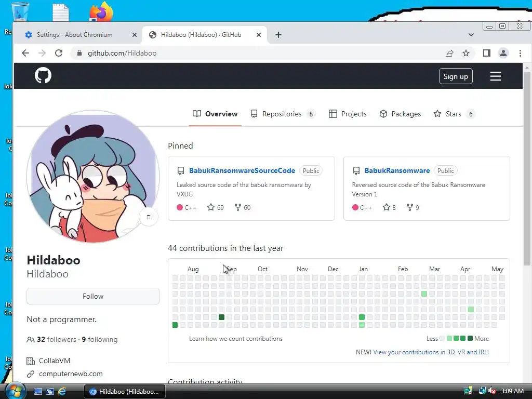Open computernewb.com website link
Image resolution: width=532 pixels, height=399 pixels.
[x=71, y=374]
